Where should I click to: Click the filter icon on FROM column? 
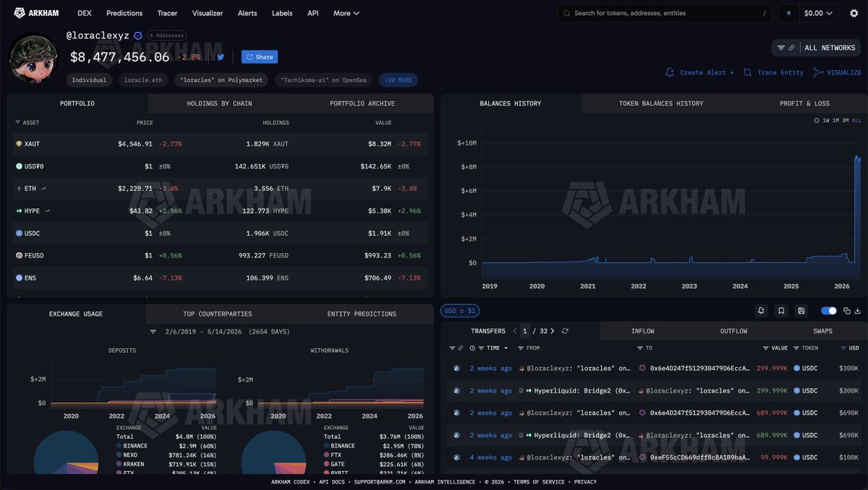click(x=522, y=348)
